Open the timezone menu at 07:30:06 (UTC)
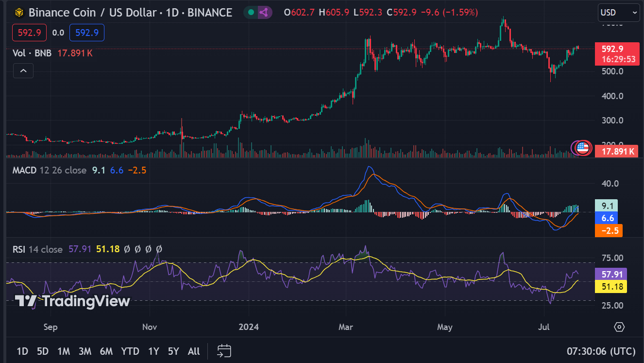644x363 pixels. tap(601, 351)
